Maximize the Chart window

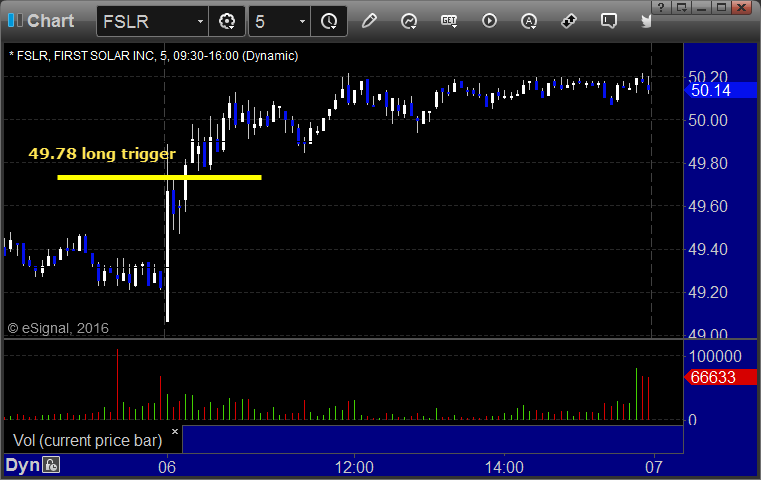pyautogui.click(x=721, y=7)
